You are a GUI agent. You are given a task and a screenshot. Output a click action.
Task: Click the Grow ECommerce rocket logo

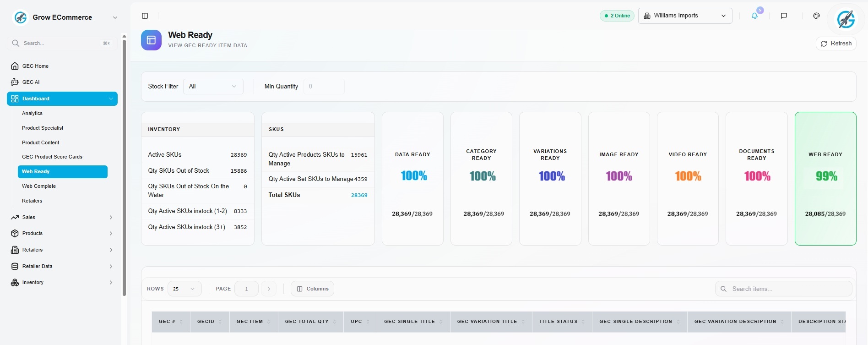[x=21, y=17]
